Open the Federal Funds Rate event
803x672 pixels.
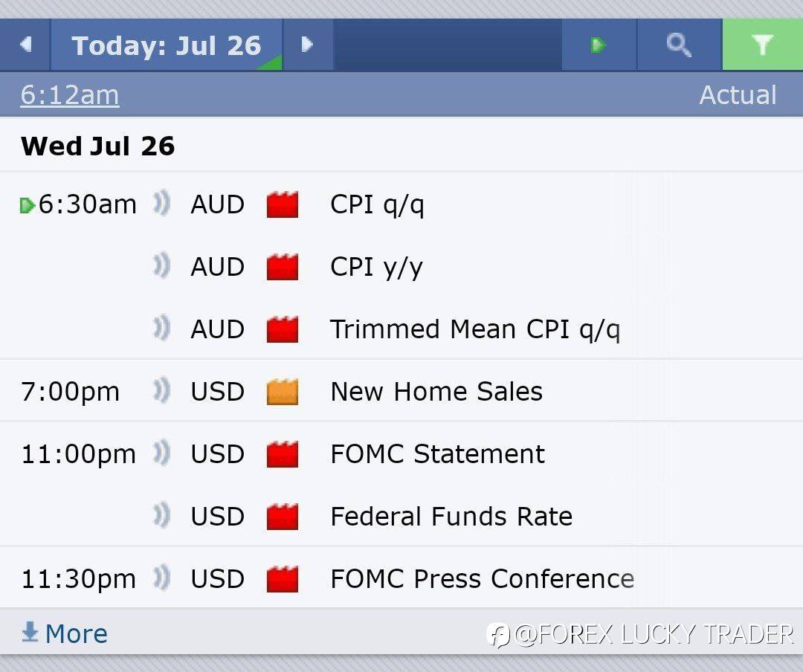[x=451, y=517]
